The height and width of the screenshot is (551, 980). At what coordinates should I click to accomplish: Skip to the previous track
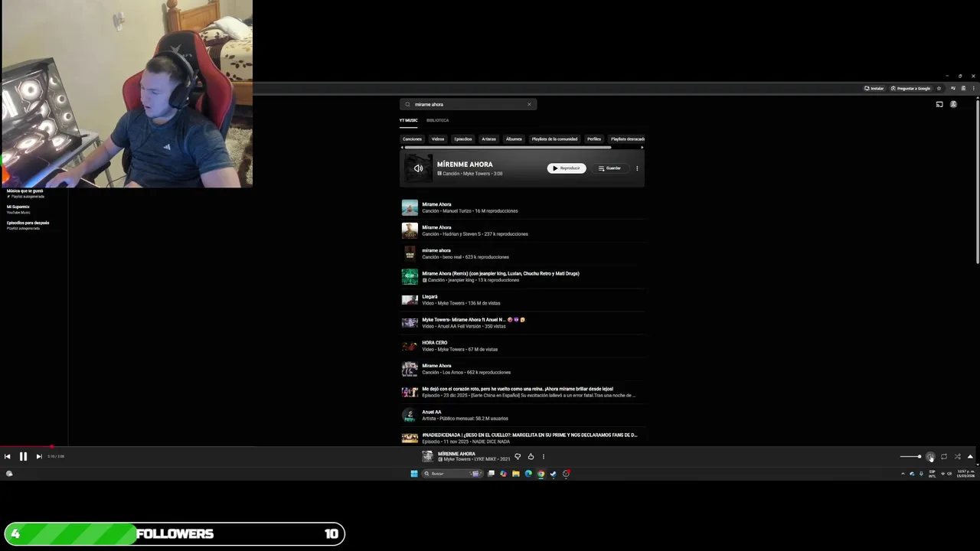(x=8, y=456)
